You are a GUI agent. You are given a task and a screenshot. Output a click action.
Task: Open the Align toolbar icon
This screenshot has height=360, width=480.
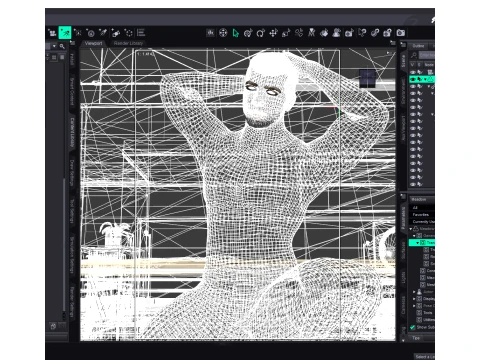pyautogui.click(x=141, y=33)
